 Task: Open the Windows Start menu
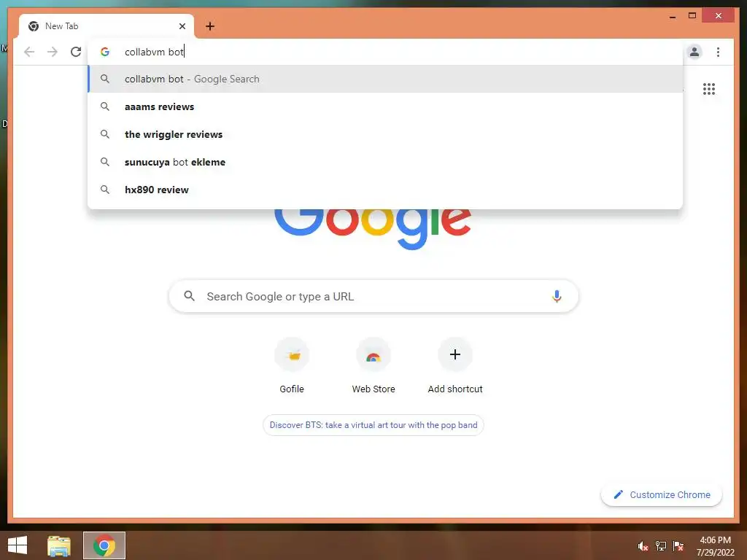(x=18, y=545)
